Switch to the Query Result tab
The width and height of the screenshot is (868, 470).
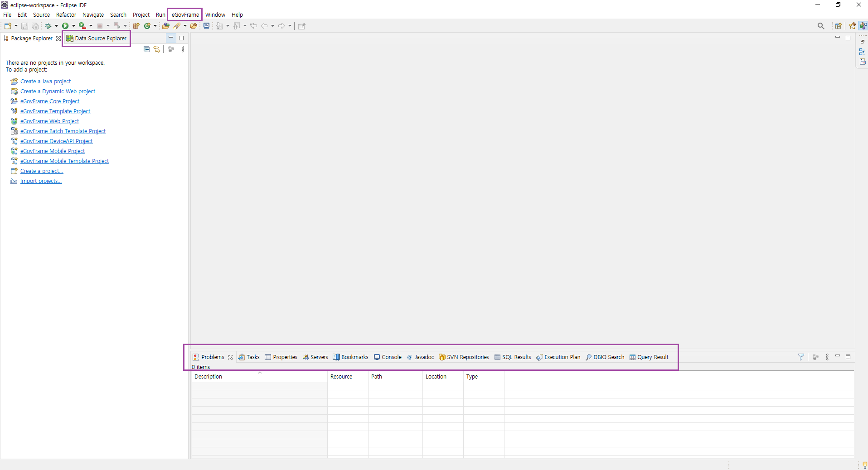pyautogui.click(x=649, y=357)
